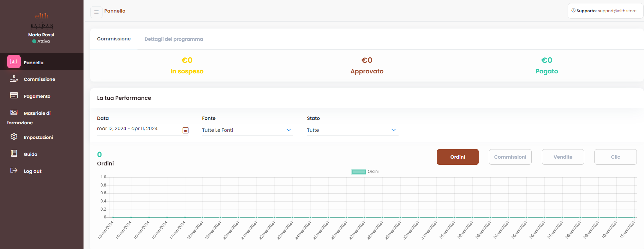The height and width of the screenshot is (249, 644).
Task: Click the Pagamento credit card icon
Action: click(x=14, y=95)
